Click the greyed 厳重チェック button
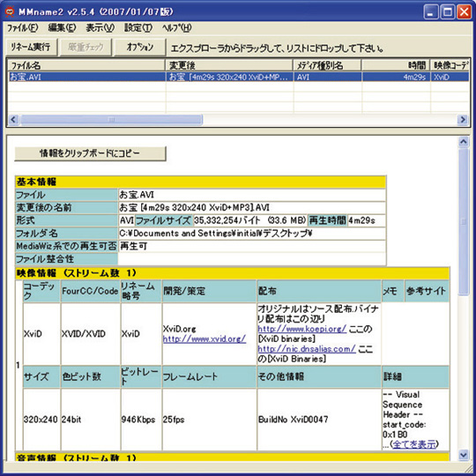 tap(86, 47)
